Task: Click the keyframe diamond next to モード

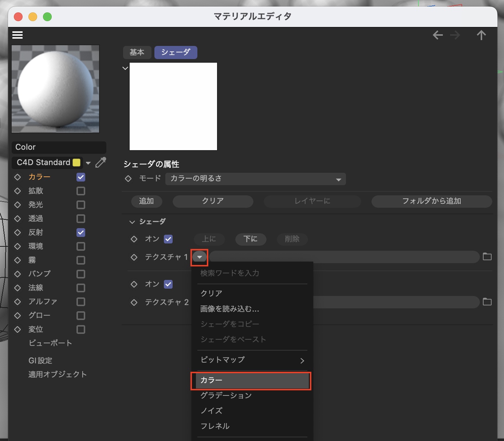Action: (128, 179)
